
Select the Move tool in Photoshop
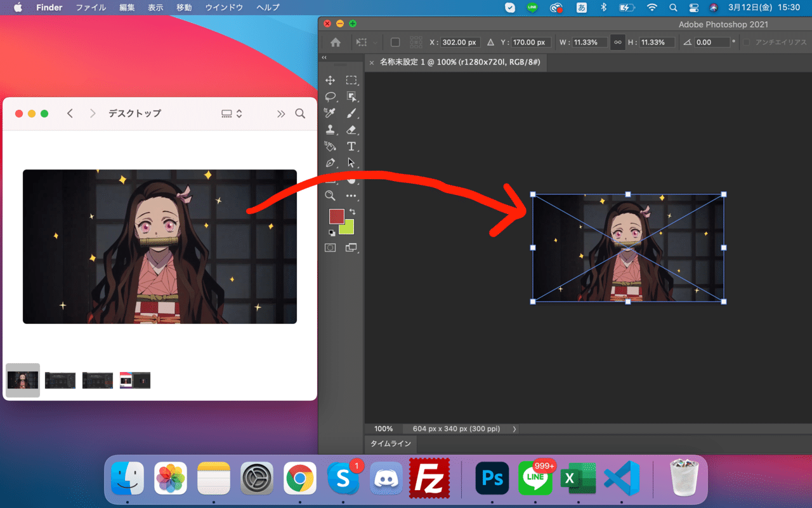pos(330,80)
